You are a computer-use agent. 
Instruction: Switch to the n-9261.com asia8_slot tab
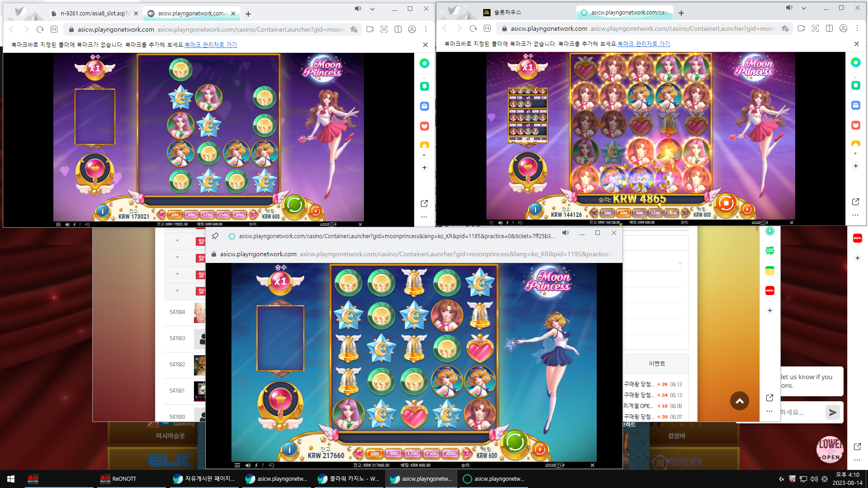94,14
